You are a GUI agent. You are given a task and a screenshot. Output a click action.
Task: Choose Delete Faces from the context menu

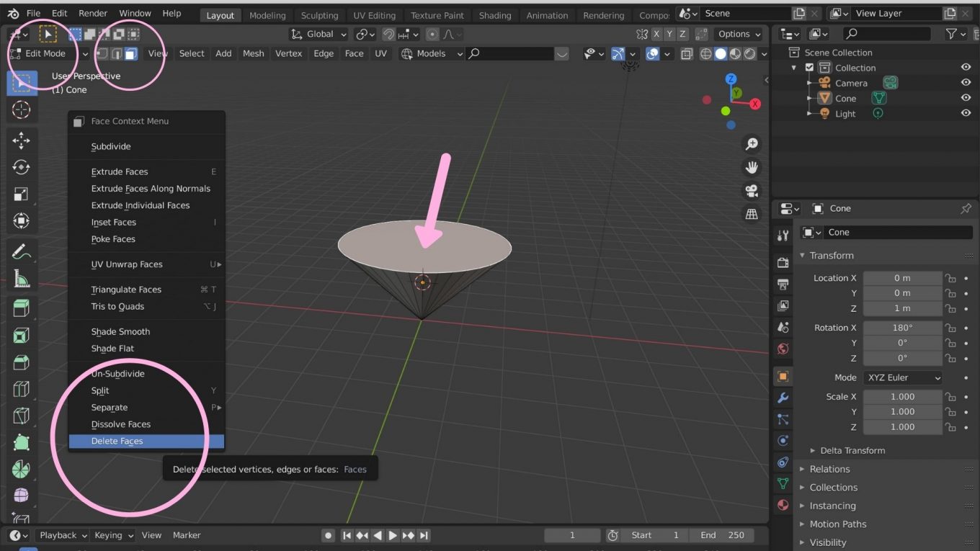click(x=117, y=441)
